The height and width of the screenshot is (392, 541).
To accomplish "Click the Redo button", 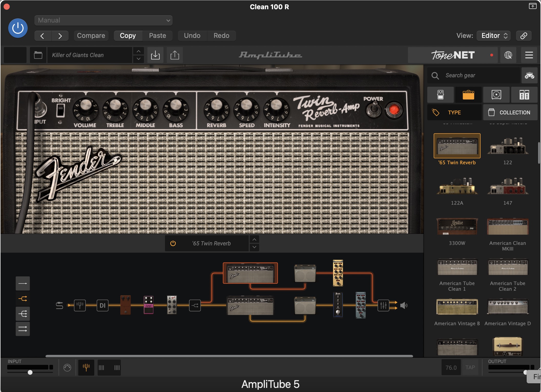I will [222, 36].
